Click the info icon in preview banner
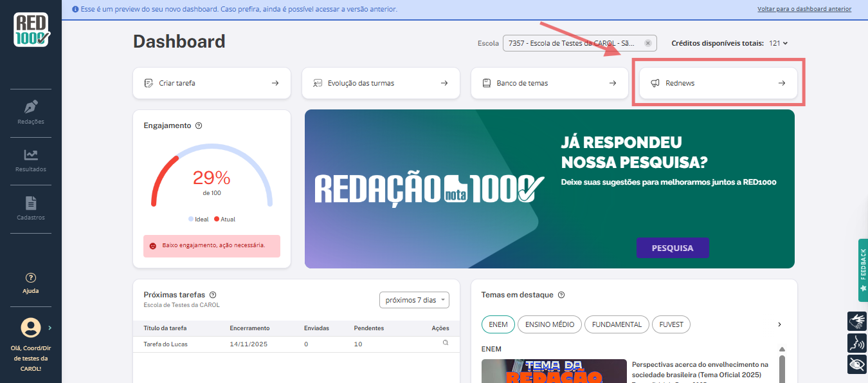 click(75, 10)
